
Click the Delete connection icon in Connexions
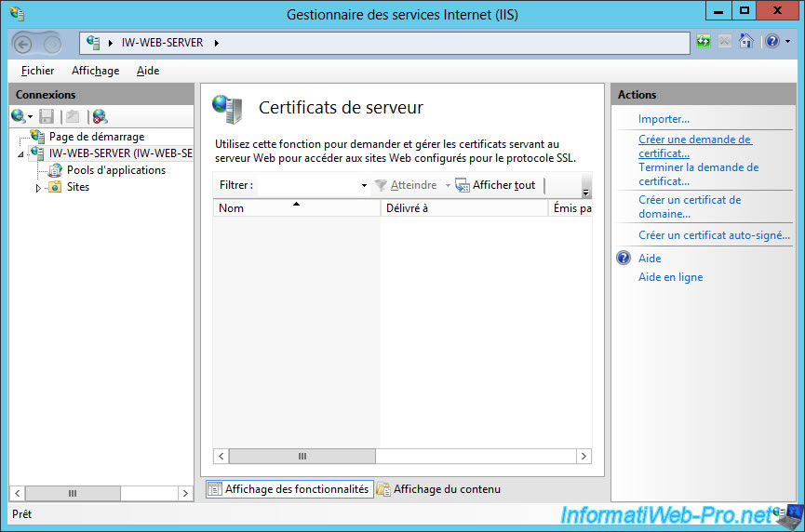[101, 116]
